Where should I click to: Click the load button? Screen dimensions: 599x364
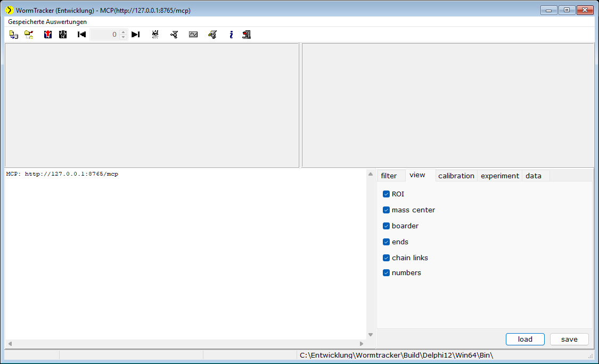(525, 339)
